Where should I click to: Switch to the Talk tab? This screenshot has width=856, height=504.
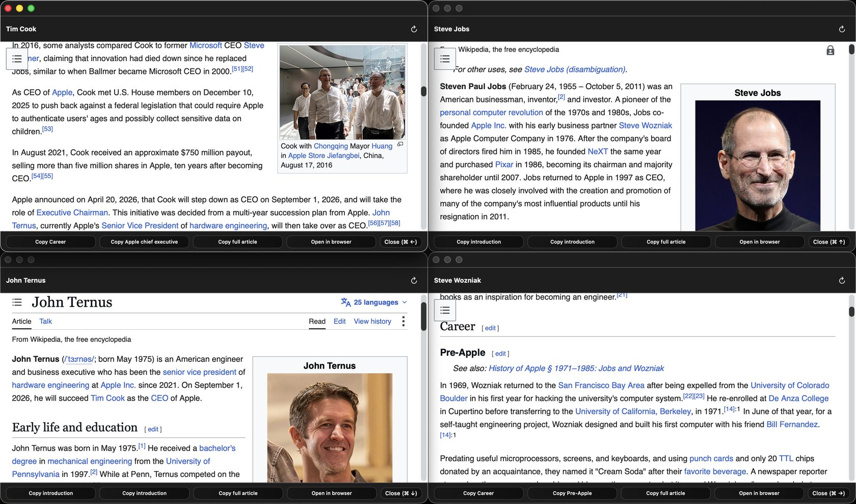tap(45, 321)
